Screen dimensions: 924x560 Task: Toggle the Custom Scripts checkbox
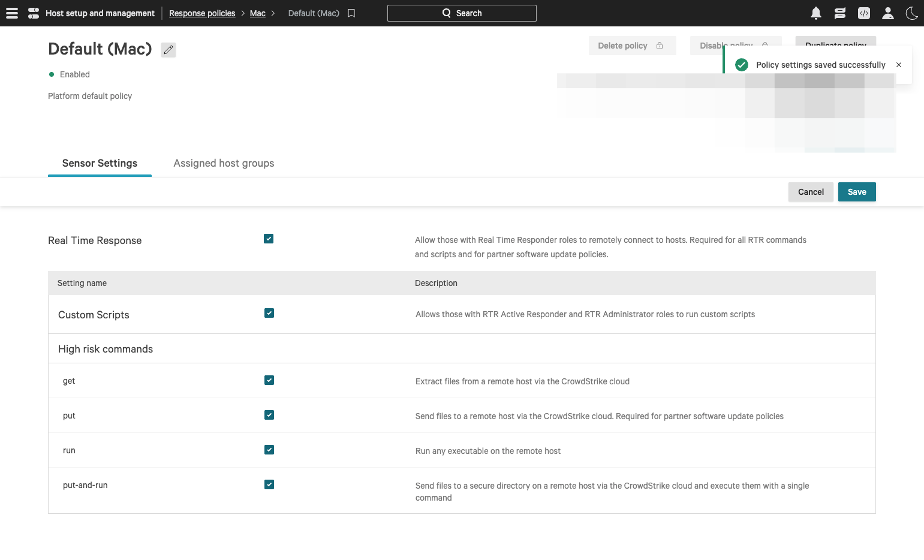pyautogui.click(x=269, y=313)
